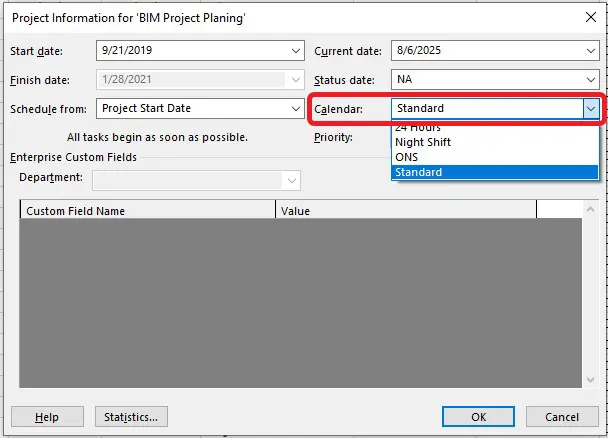
Task: Click the Help button
Action: 46,417
